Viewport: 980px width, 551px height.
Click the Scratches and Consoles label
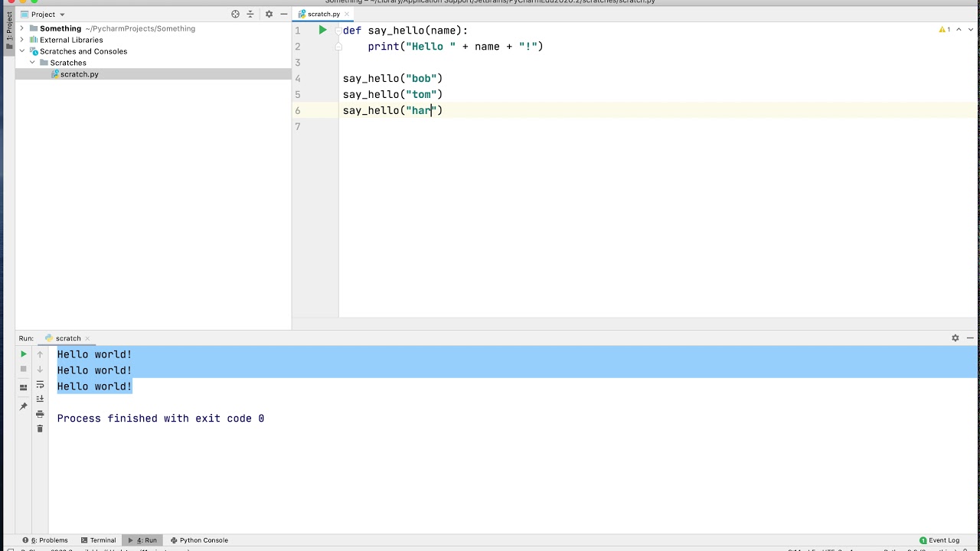pyautogui.click(x=83, y=51)
